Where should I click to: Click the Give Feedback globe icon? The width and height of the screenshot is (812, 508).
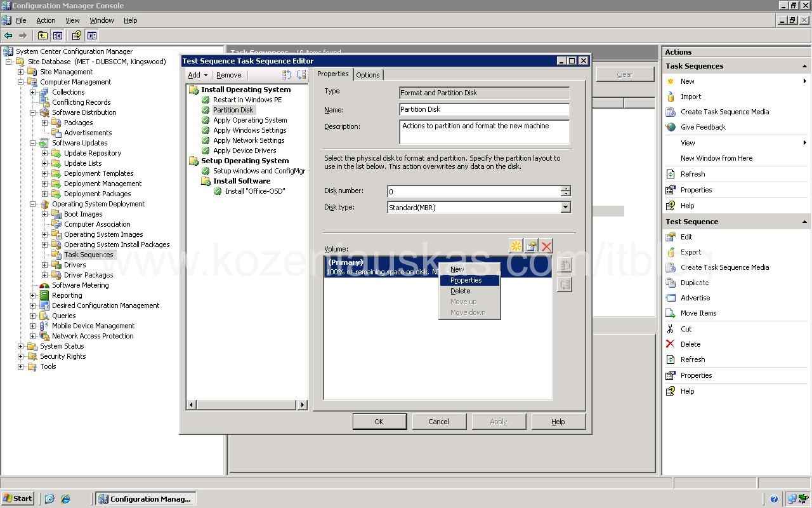tap(671, 127)
